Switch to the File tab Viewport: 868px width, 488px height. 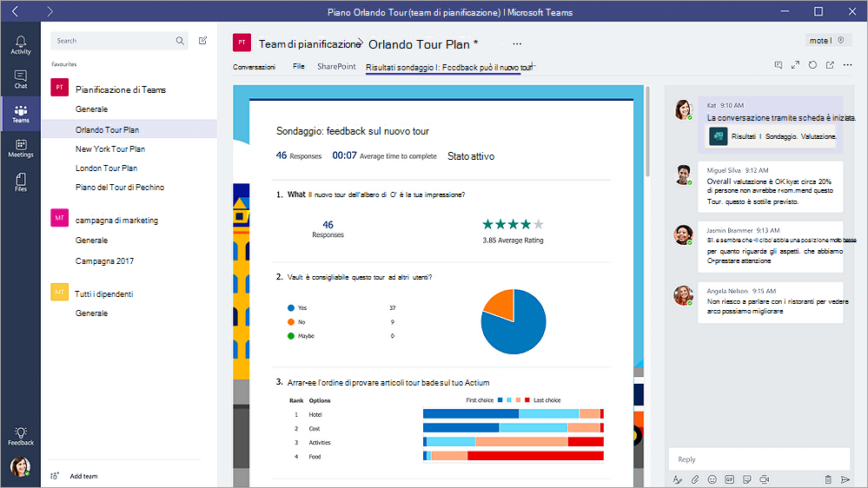[298, 66]
